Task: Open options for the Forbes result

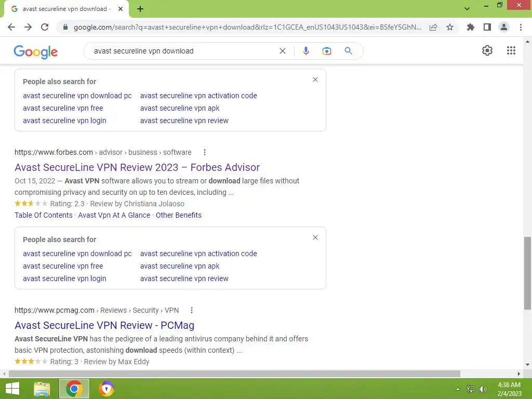Action: [205, 152]
